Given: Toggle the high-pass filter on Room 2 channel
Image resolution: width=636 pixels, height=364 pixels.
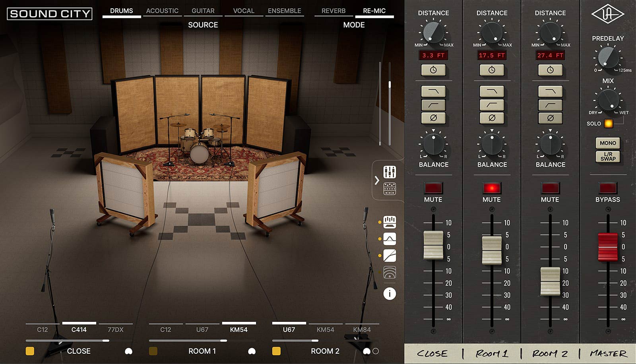Looking at the screenshot, I should (550, 105).
